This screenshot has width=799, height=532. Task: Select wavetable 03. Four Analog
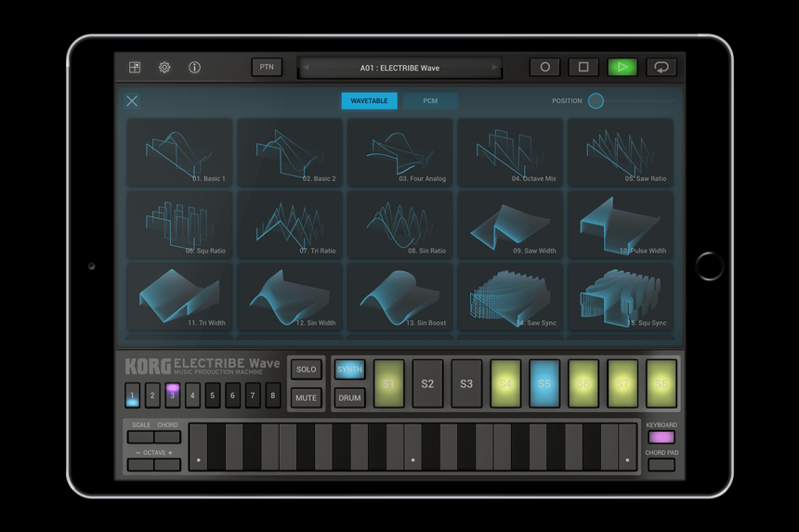click(x=399, y=152)
